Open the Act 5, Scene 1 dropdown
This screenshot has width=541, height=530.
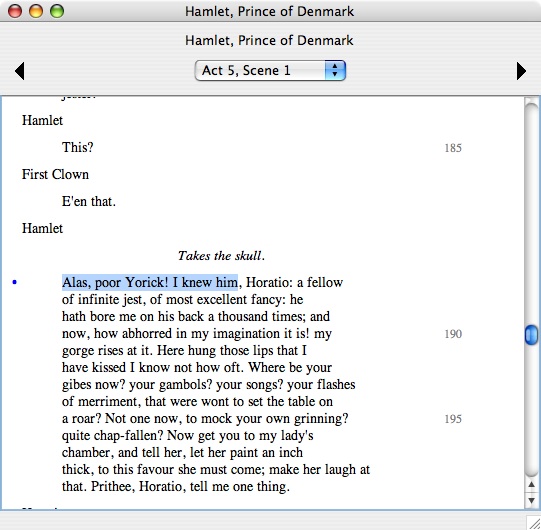(x=270, y=70)
